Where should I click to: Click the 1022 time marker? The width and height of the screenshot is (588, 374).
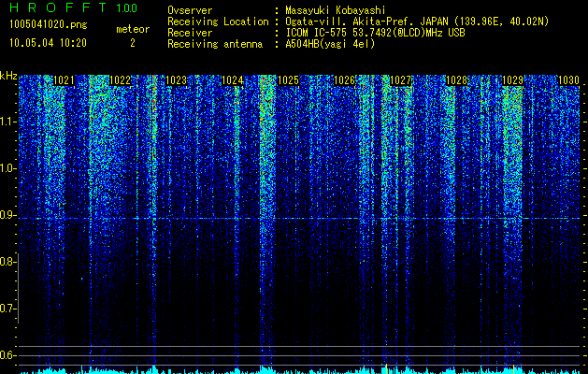(x=120, y=80)
